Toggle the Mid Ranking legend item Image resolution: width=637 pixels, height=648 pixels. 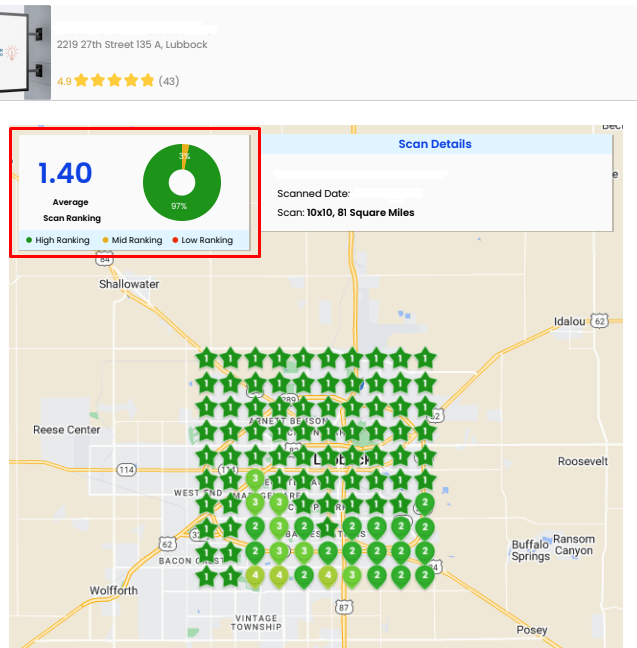pyautogui.click(x=132, y=240)
